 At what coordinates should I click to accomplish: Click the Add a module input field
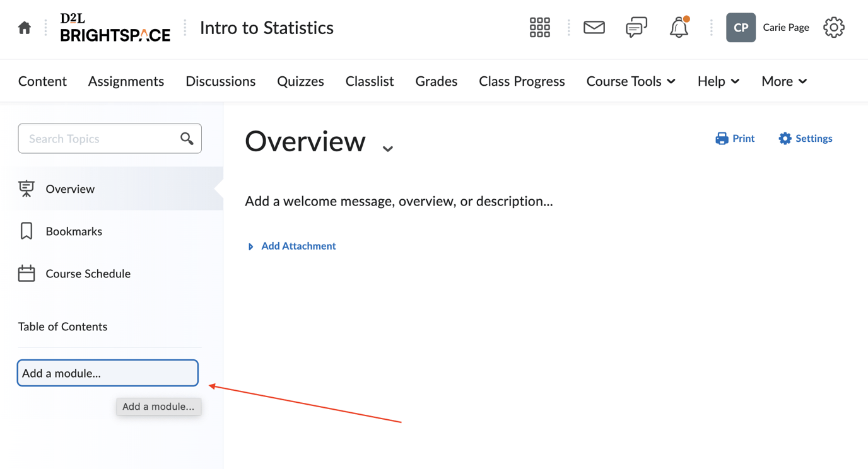108,373
